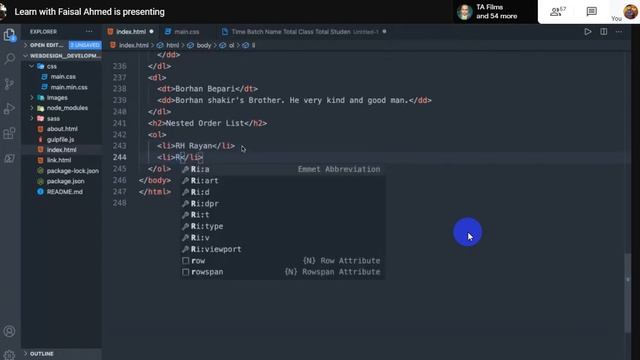Choose row attribute suggestion
This screenshot has height=360, width=640.
click(282, 260)
